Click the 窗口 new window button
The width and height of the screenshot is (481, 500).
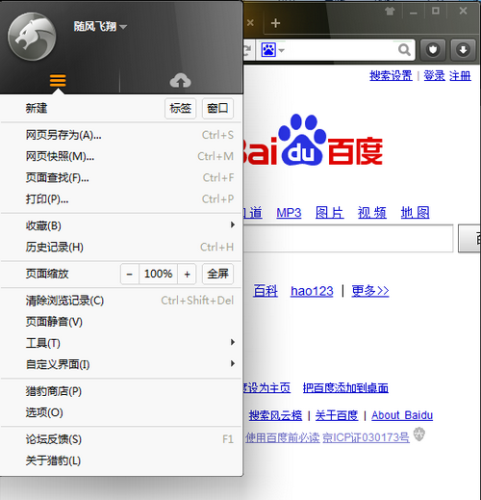pyautogui.click(x=218, y=108)
